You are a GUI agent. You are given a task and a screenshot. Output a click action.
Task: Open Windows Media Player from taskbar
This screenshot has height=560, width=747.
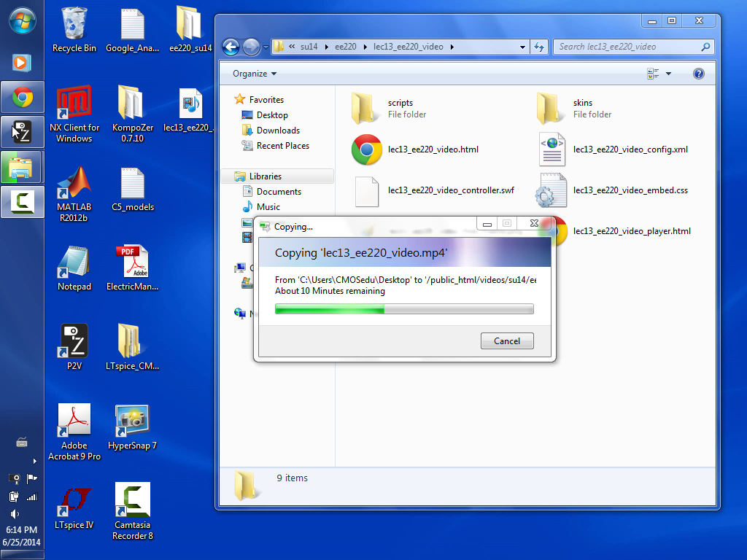(22, 63)
